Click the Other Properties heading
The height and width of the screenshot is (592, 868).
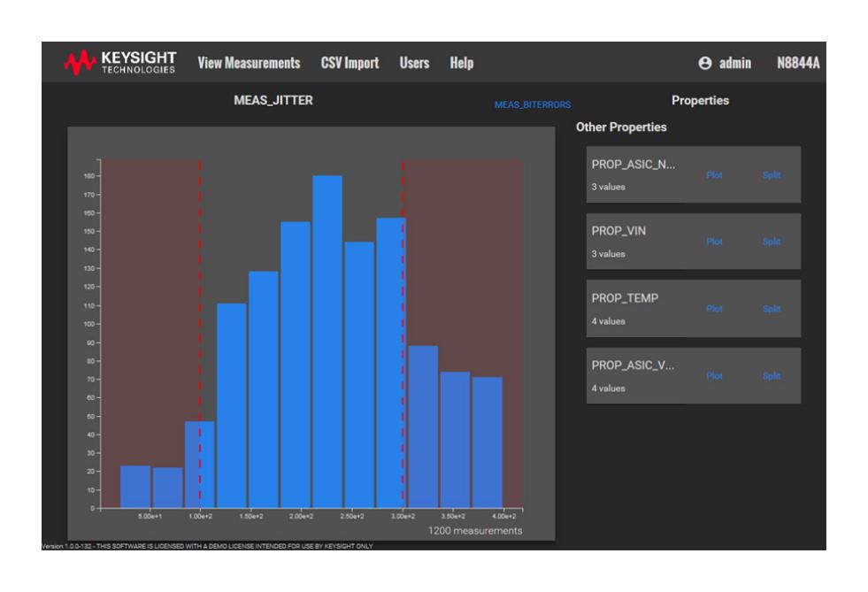(621, 127)
